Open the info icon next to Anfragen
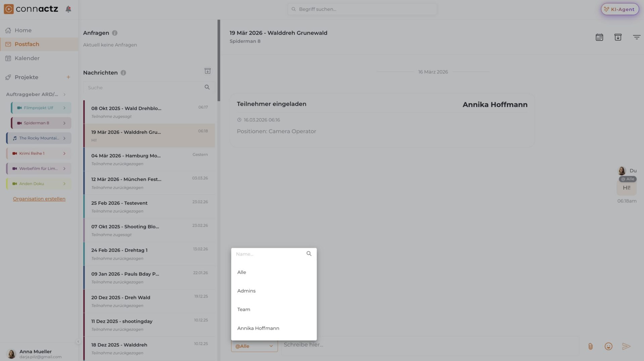The width and height of the screenshot is (644, 361). [x=114, y=33]
